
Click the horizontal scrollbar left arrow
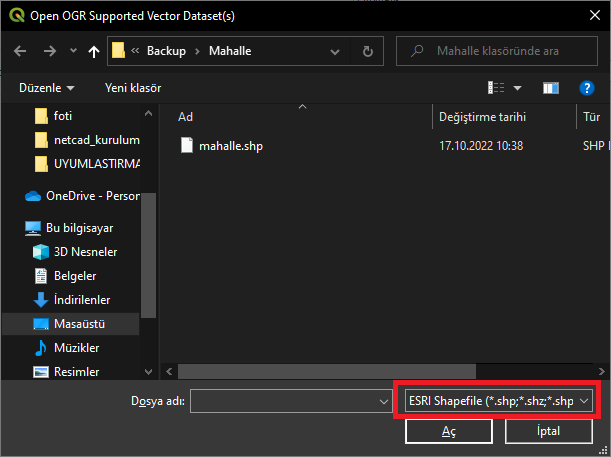pyautogui.click(x=169, y=372)
